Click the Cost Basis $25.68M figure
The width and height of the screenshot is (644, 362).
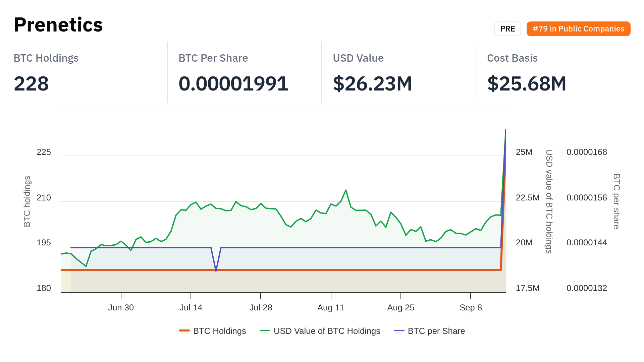click(527, 83)
